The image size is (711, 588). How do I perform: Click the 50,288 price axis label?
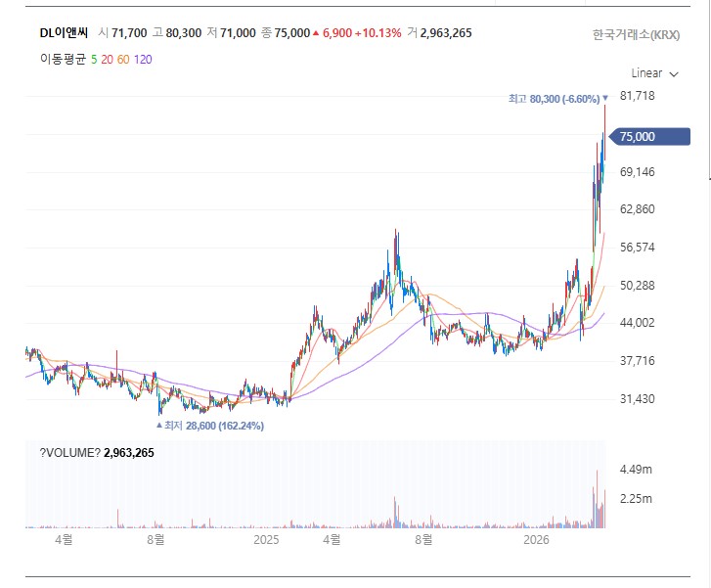click(x=637, y=286)
